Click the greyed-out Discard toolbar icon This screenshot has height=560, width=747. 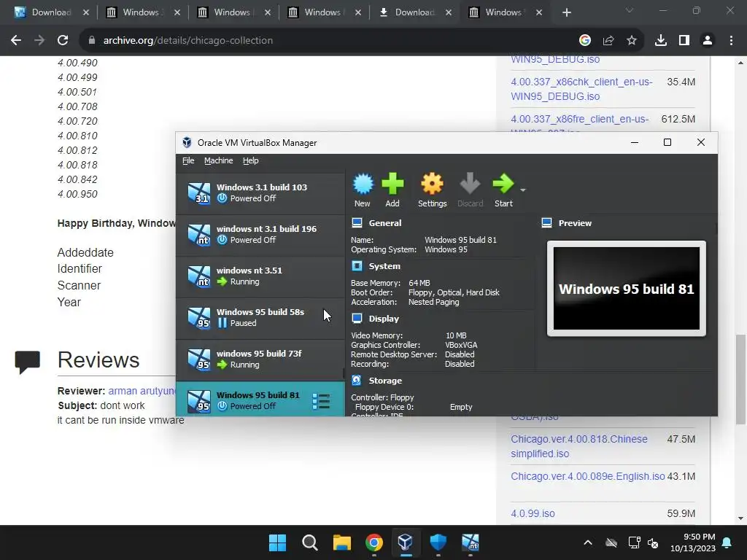(x=471, y=190)
